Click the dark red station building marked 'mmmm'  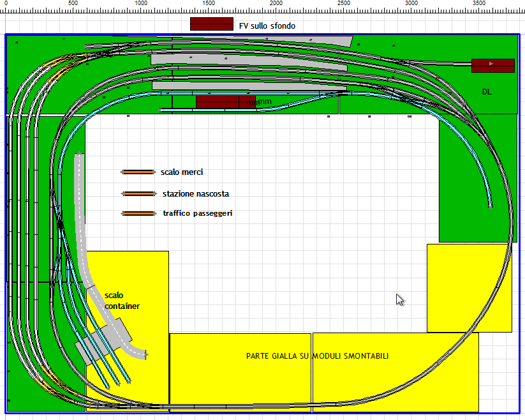pyautogui.click(x=217, y=101)
